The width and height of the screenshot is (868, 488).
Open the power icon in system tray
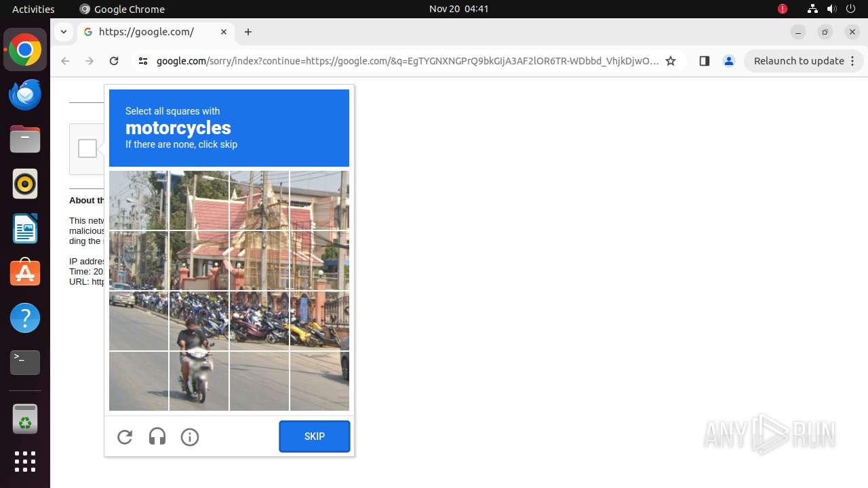point(851,9)
